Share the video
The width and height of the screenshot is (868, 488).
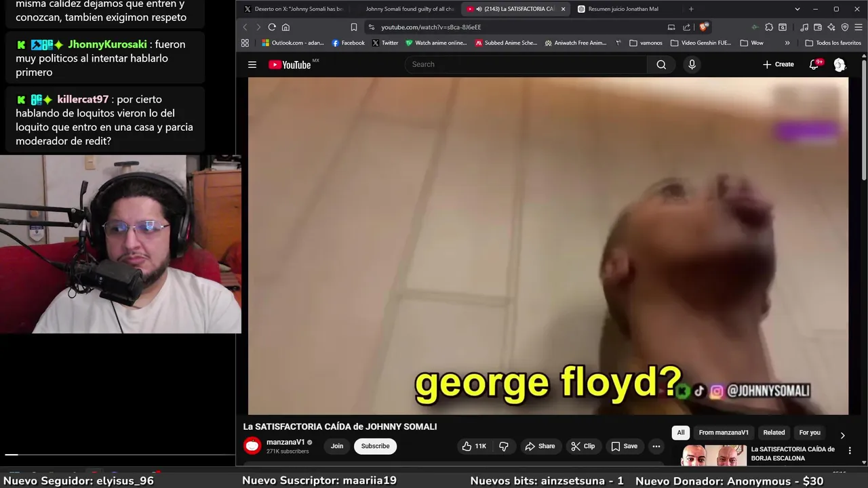[540, 446]
